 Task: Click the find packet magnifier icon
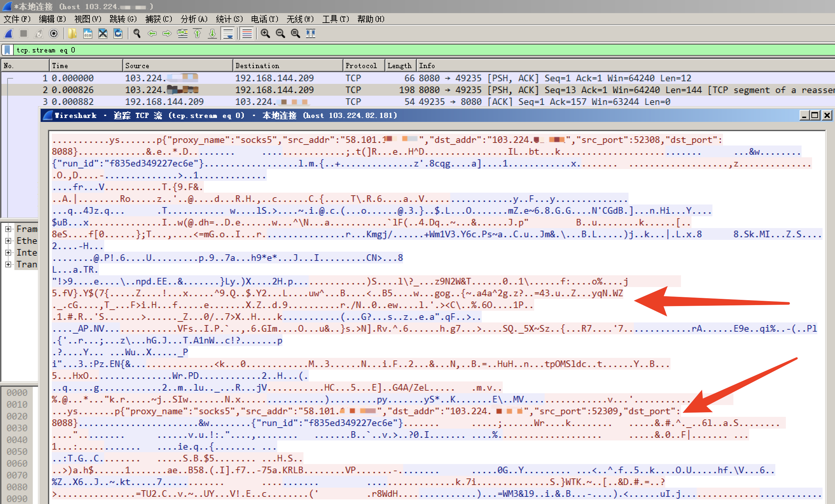137,33
